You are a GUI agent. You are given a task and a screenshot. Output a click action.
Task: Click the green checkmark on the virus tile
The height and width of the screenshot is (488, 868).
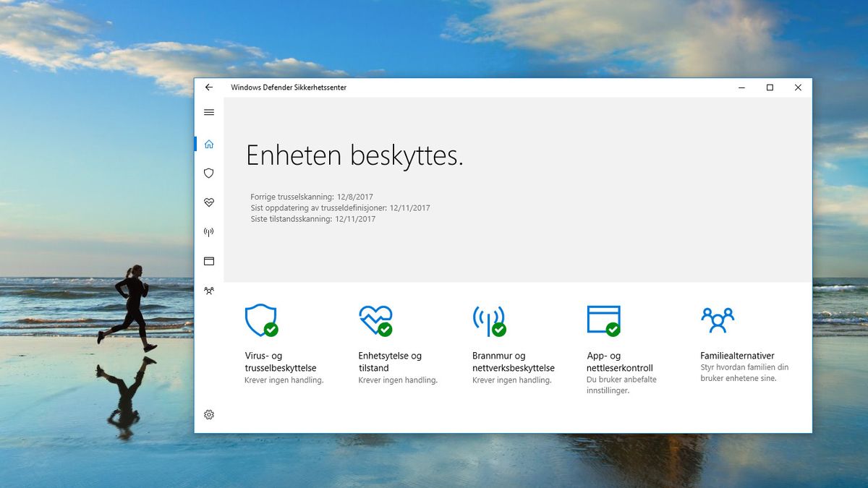271,331
